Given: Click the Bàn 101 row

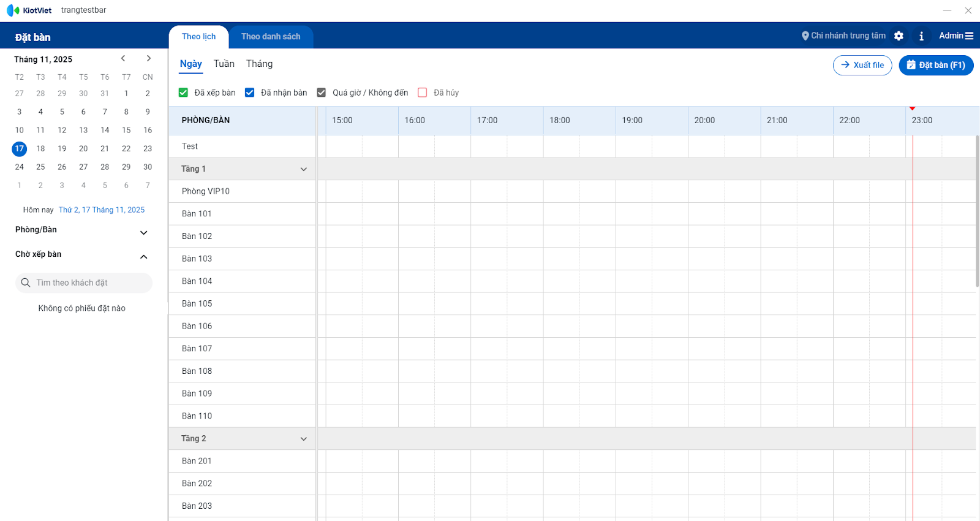Looking at the screenshot, I should point(242,214).
